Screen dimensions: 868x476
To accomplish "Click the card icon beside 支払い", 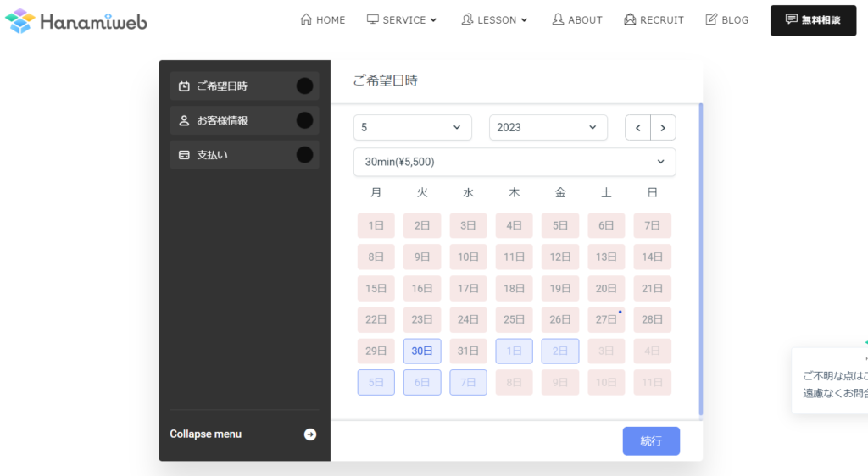I will click(184, 155).
